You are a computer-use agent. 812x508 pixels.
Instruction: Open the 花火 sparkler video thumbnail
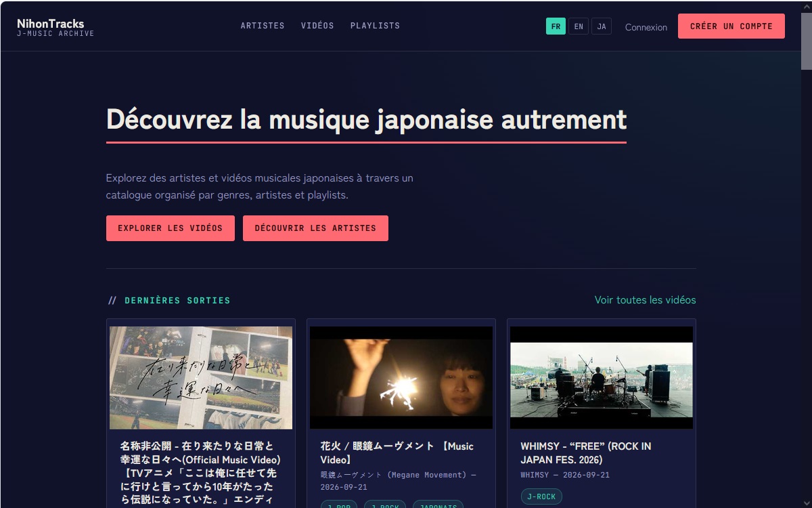tap(401, 378)
